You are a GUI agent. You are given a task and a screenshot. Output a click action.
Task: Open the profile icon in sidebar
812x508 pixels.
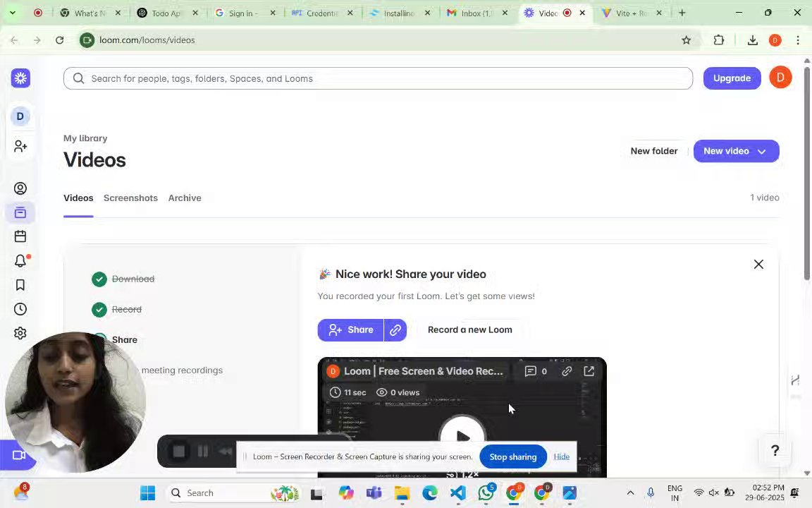click(20, 188)
